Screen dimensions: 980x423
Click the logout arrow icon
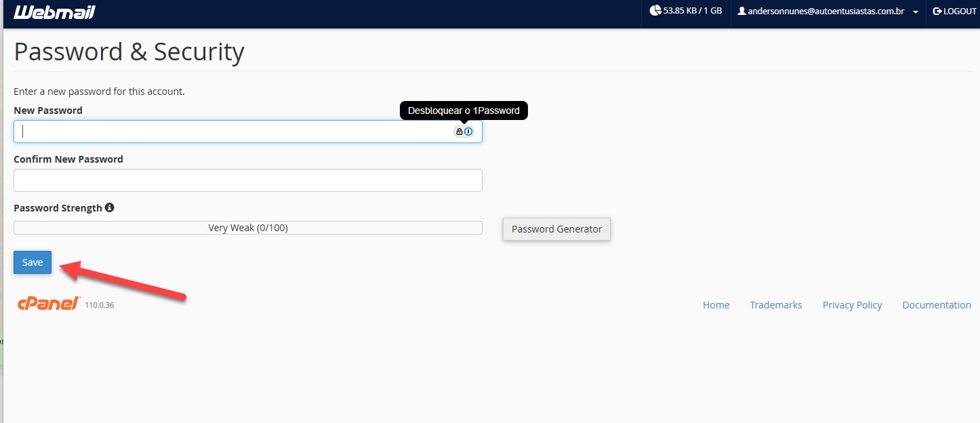pos(937,12)
